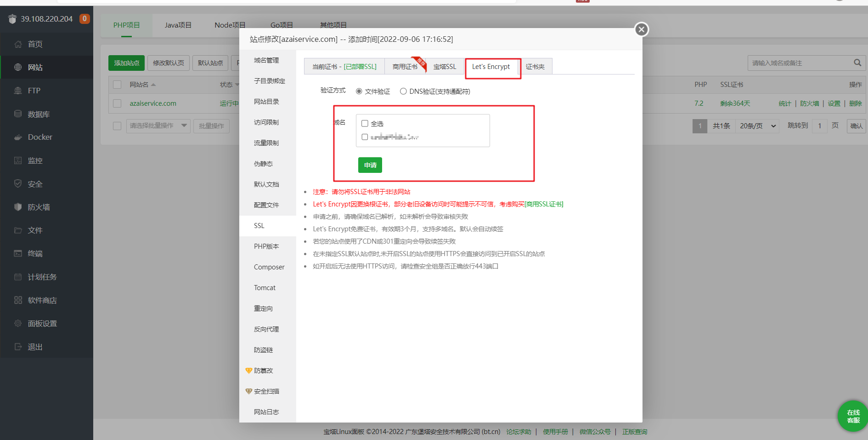Click the firewall shield icon beside 防火墙
The image size is (868, 440).
pyautogui.click(x=18, y=207)
